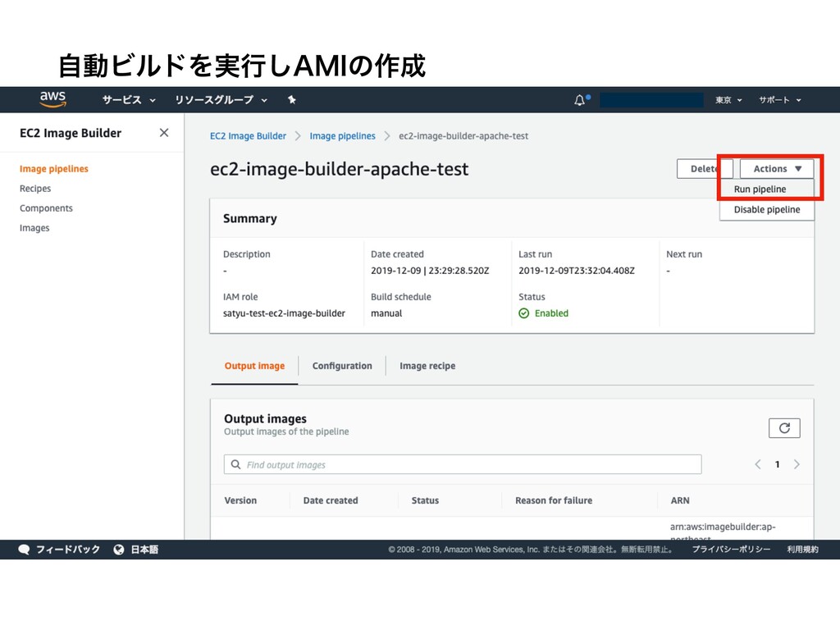
Task: Sort by Date created column header
Action: click(331, 500)
